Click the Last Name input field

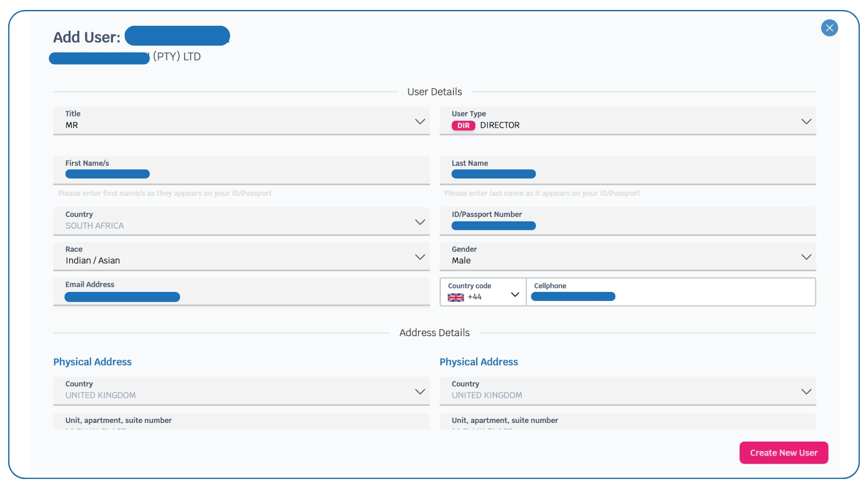coord(627,170)
